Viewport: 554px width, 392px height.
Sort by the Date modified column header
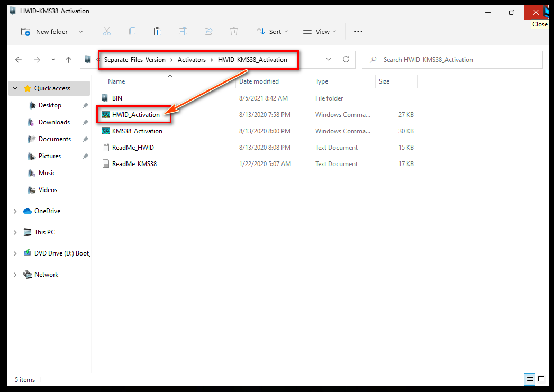click(259, 81)
